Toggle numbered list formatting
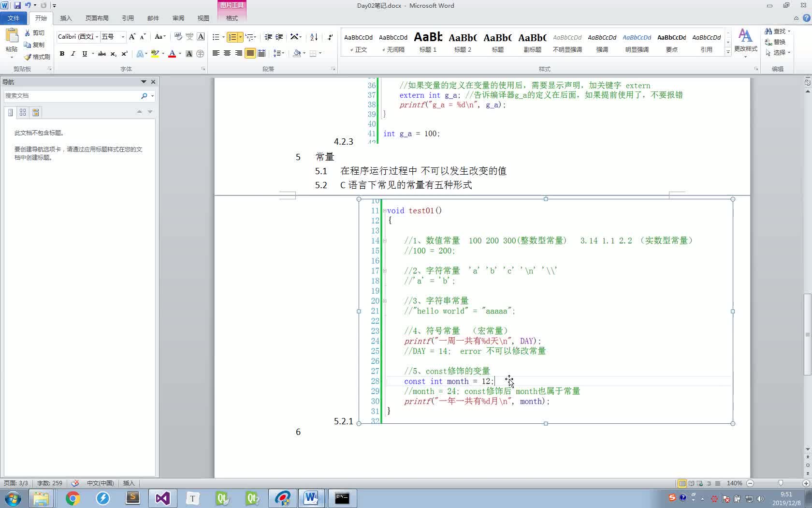 pos(232,37)
